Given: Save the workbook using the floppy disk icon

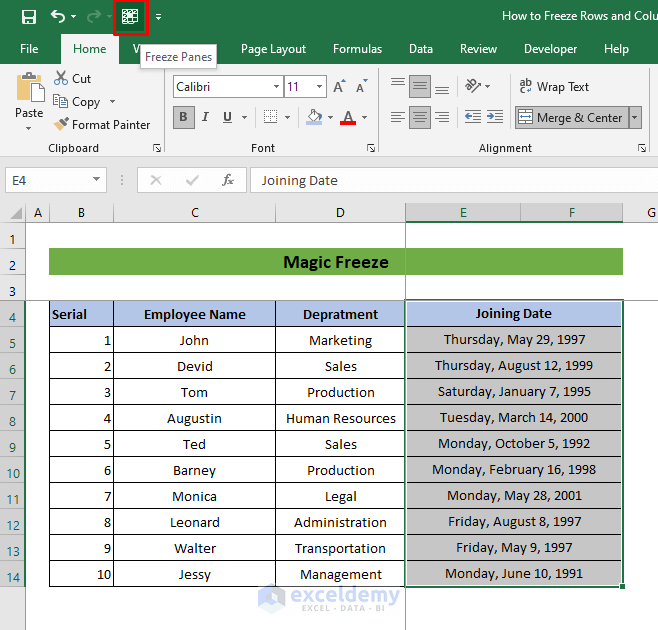Looking at the screenshot, I should click(x=28, y=16).
